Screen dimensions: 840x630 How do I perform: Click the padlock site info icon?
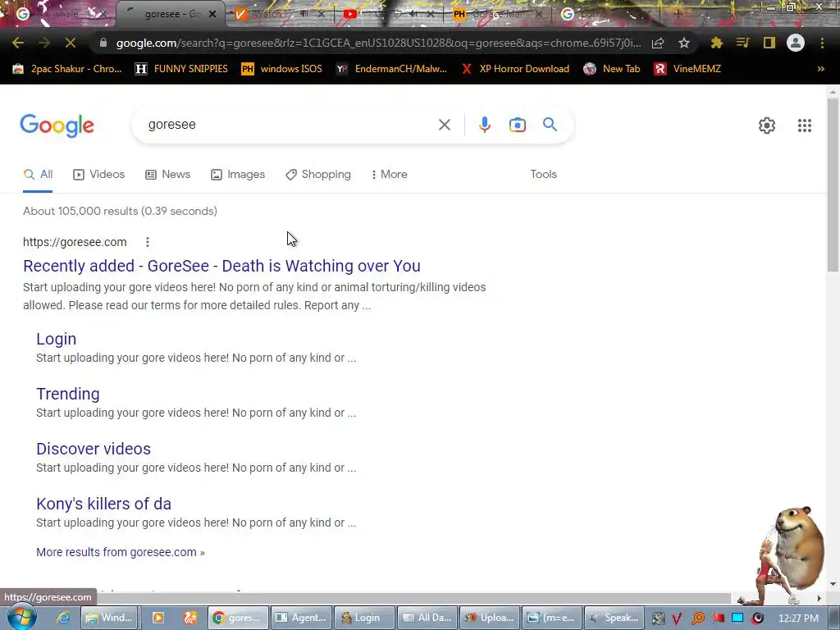click(103, 43)
